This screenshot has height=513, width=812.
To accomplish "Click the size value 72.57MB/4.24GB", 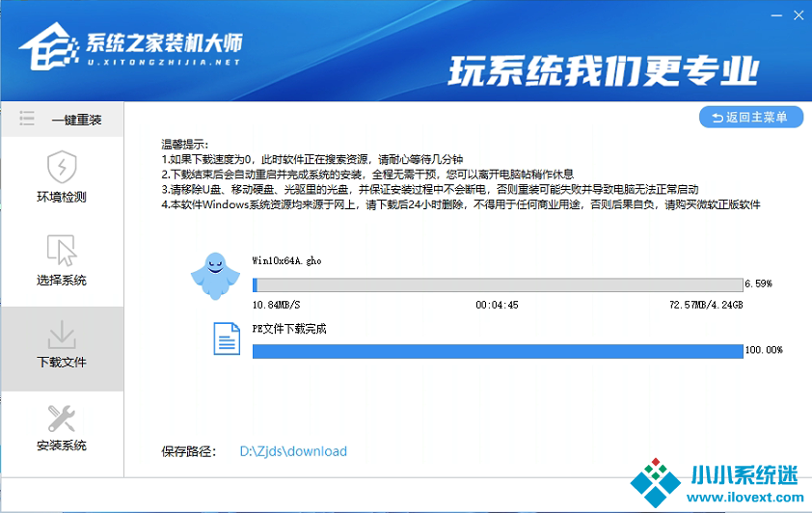I will 706,305.
